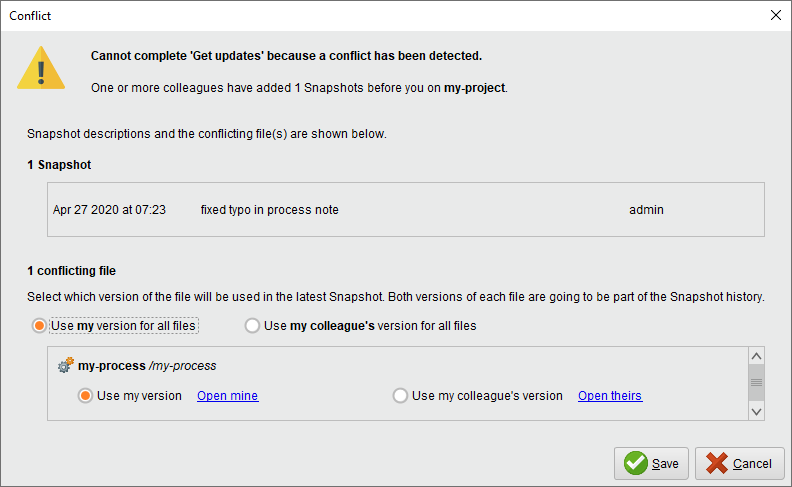This screenshot has height=487, width=792.
Task: Click the red X icon on Cancel
Action: (716, 463)
